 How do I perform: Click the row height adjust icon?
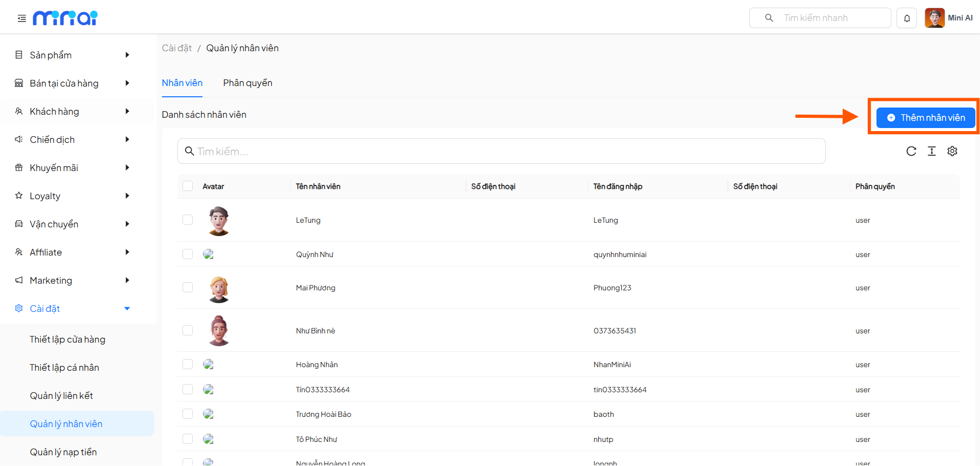[931, 151]
